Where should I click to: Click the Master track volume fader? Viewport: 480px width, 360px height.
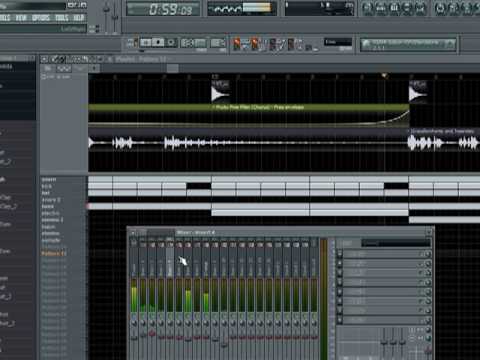coord(134,338)
